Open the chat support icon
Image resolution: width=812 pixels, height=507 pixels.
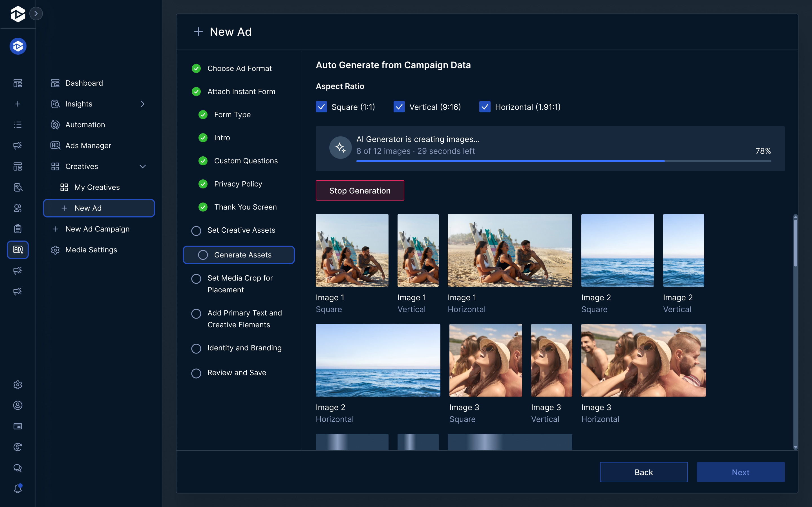(18, 468)
